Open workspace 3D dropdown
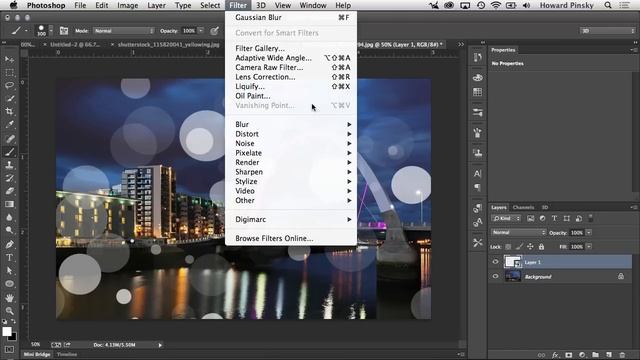The height and width of the screenshot is (360, 640). pyautogui.click(x=607, y=31)
